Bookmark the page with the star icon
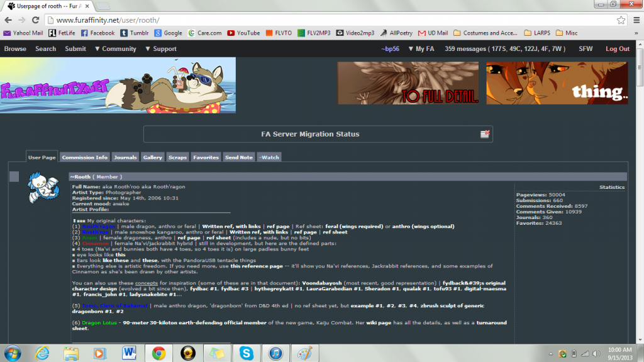Image resolution: width=644 pixels, height=362 pixels. point(621,20)
